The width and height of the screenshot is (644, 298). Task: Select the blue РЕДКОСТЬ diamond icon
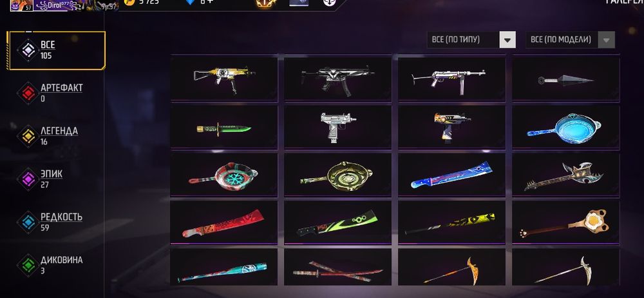(28, 223)
